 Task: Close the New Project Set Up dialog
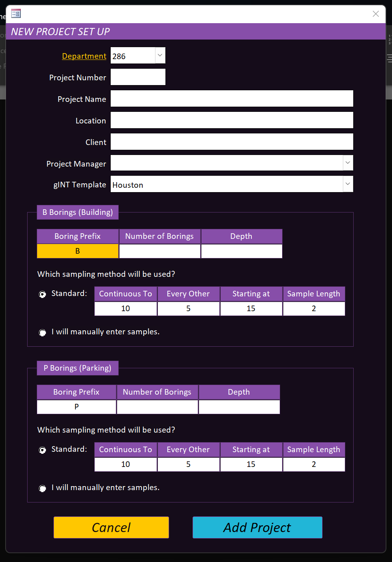[376, 14]
